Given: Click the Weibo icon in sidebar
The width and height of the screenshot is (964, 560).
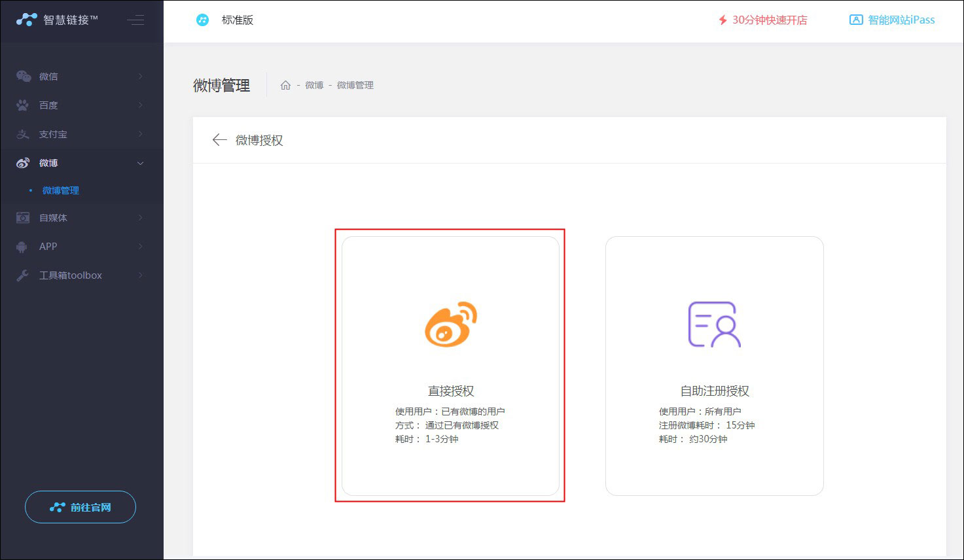Looking at the screenshot, I should [x=23, y=163].
